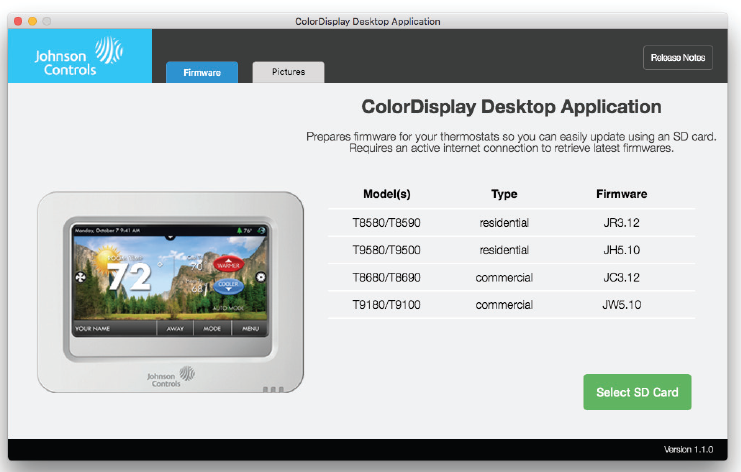The width and height of the screenshot is (741, 472).
Task: Click the green Select SD Card button
Action: pos(637,392)
